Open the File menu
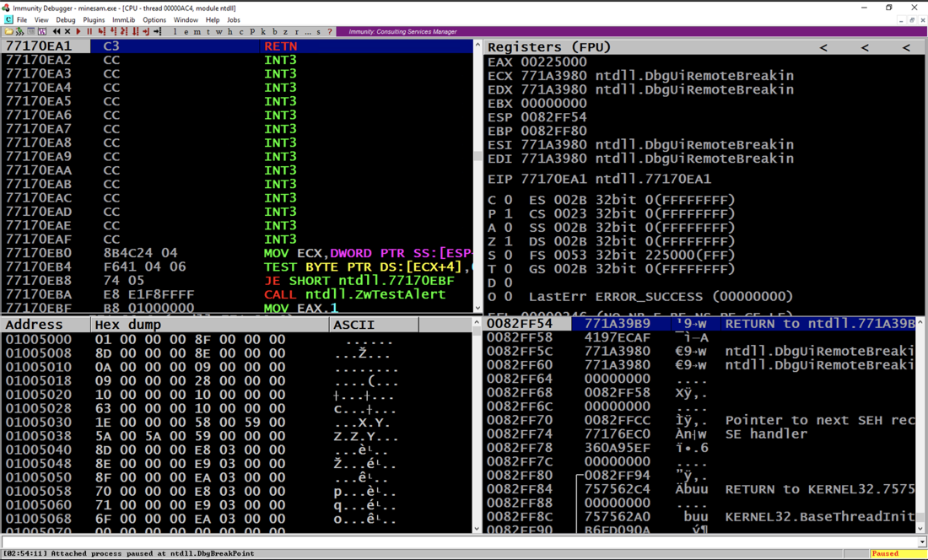 click(x=22, y=19)
